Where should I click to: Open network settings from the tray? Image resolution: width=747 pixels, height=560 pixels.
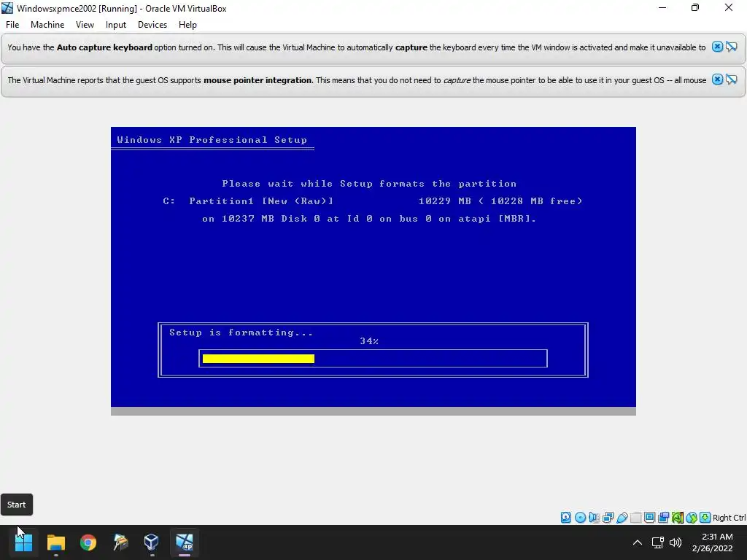tap(658, 542)
